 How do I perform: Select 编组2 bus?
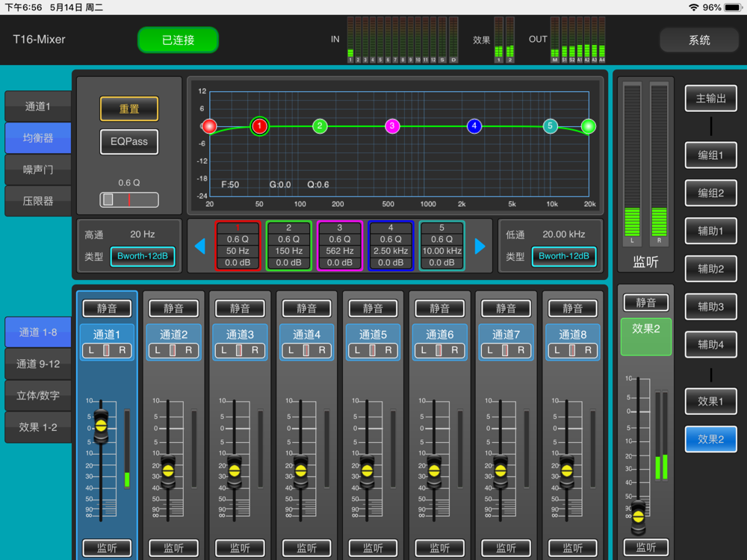click(711, 193)
